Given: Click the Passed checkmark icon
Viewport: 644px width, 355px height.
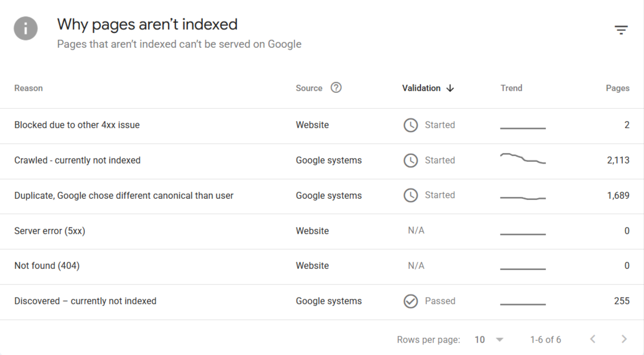Looking at the screenshot, I should point(410,301).
